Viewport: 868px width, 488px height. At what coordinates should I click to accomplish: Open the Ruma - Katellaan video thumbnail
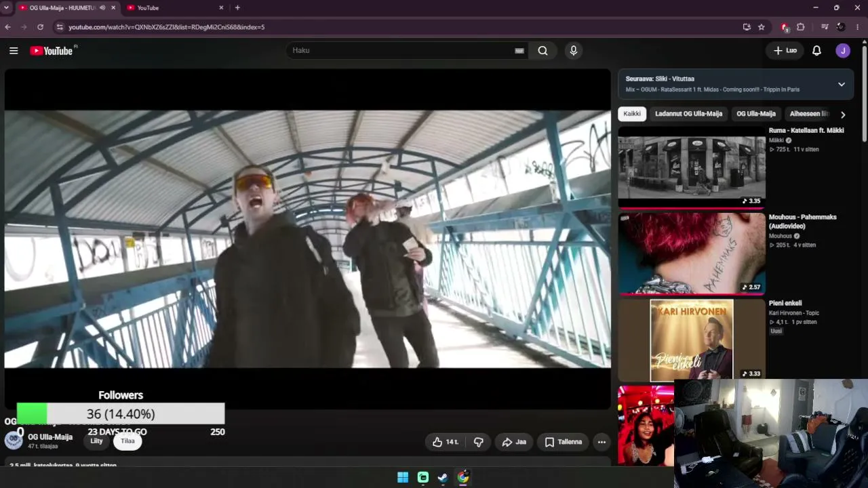click(692, 167)
